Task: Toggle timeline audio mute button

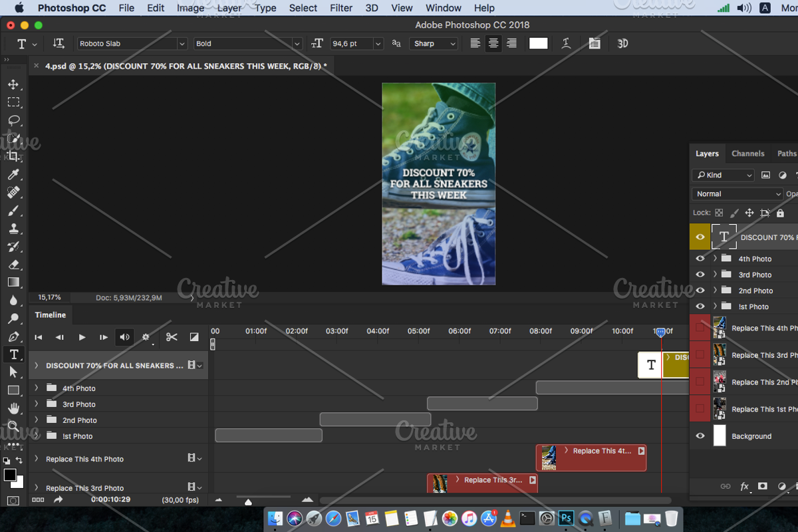Action: click(124, 337)
